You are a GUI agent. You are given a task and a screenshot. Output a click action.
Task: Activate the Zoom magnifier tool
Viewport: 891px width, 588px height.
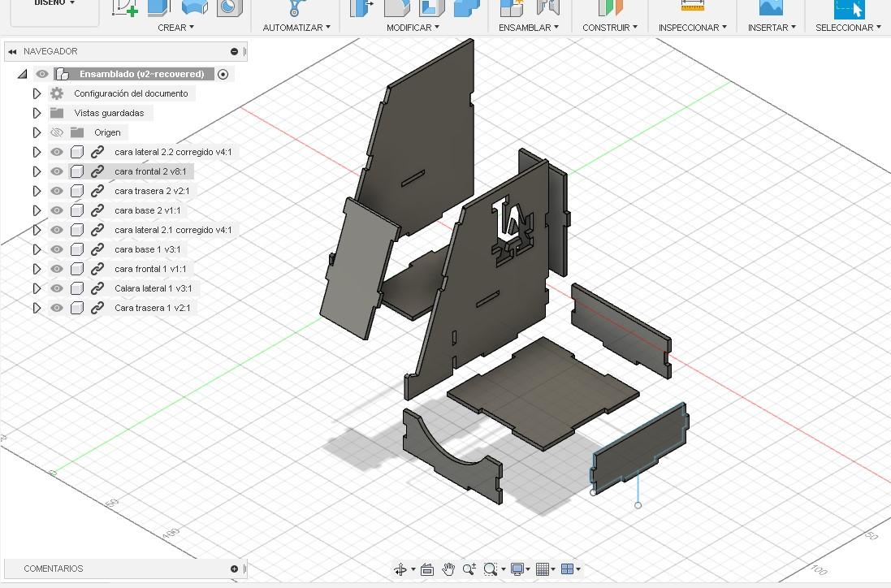click(x=469, y=569)
